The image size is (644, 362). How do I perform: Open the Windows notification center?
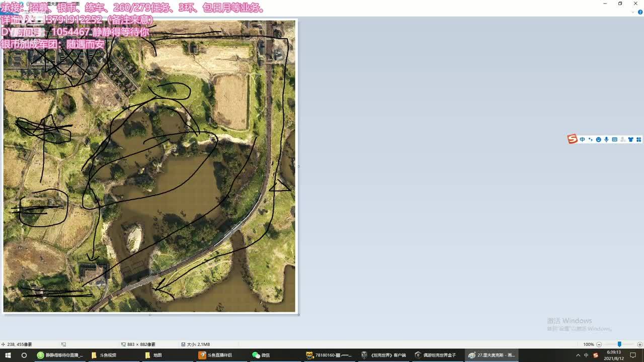click(633, 355)
